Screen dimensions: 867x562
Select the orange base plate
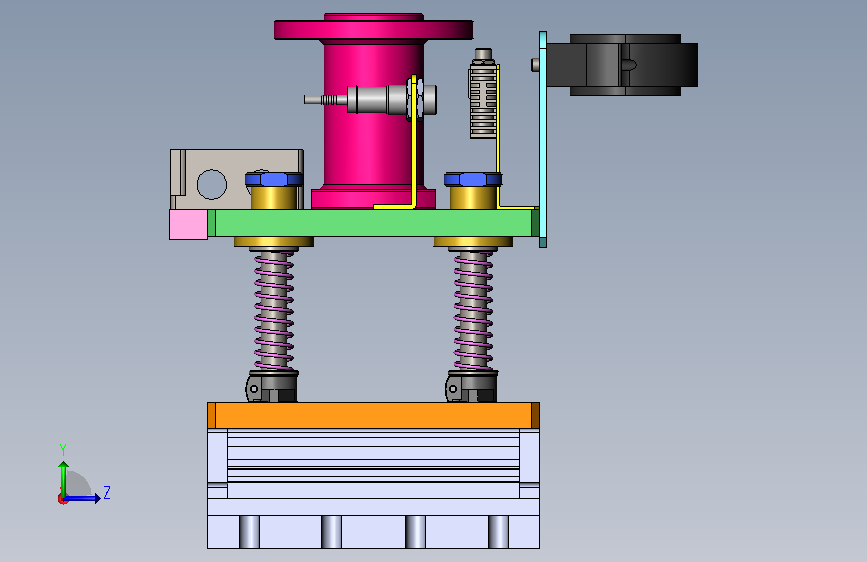click(373, 415)
